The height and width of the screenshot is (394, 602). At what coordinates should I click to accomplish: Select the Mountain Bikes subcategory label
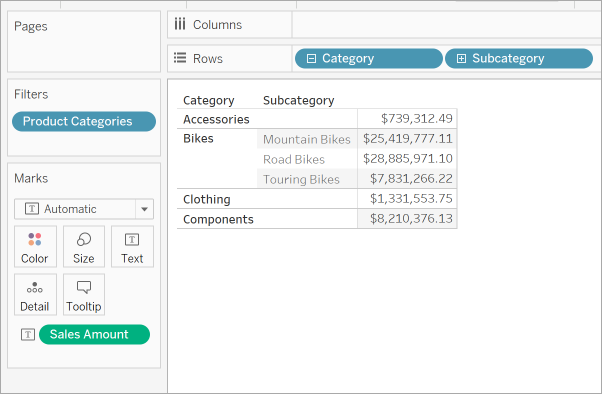[x=306, y=139]
